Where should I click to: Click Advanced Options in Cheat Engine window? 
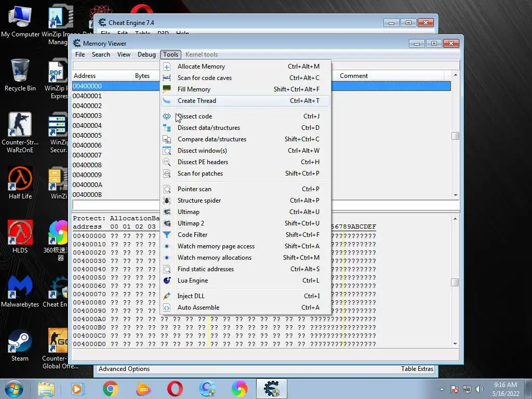124,369
